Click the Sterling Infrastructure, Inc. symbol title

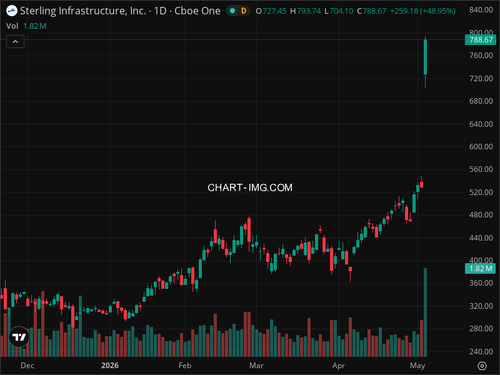[83, 11]
